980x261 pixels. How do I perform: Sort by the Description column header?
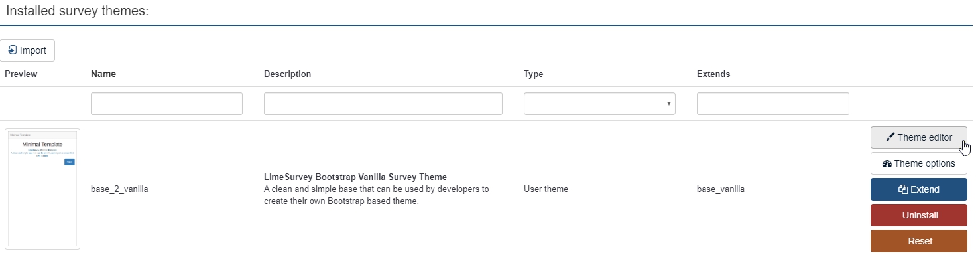(287, 74)
